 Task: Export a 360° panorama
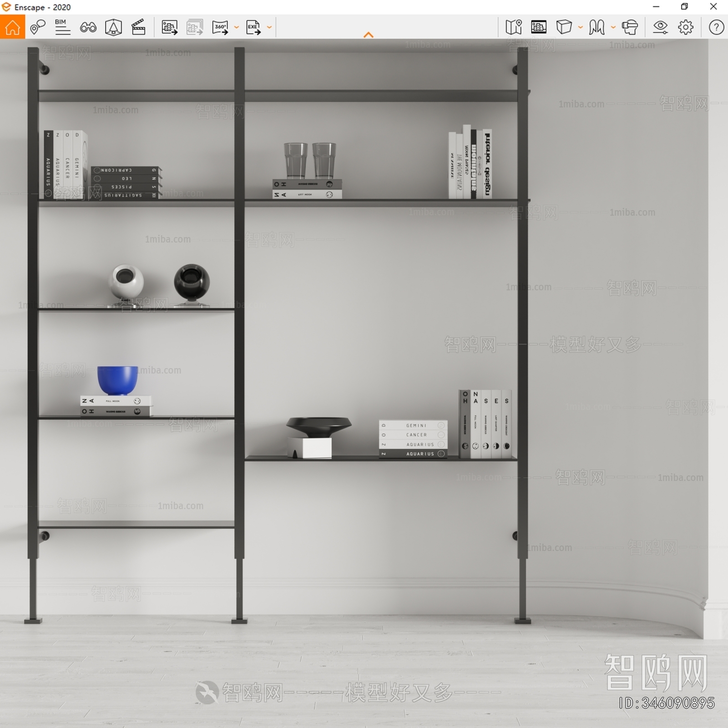221,27
